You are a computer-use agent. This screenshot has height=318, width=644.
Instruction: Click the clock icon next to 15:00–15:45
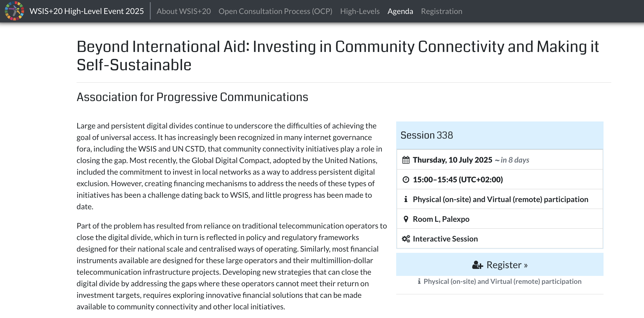coord(406,179)
